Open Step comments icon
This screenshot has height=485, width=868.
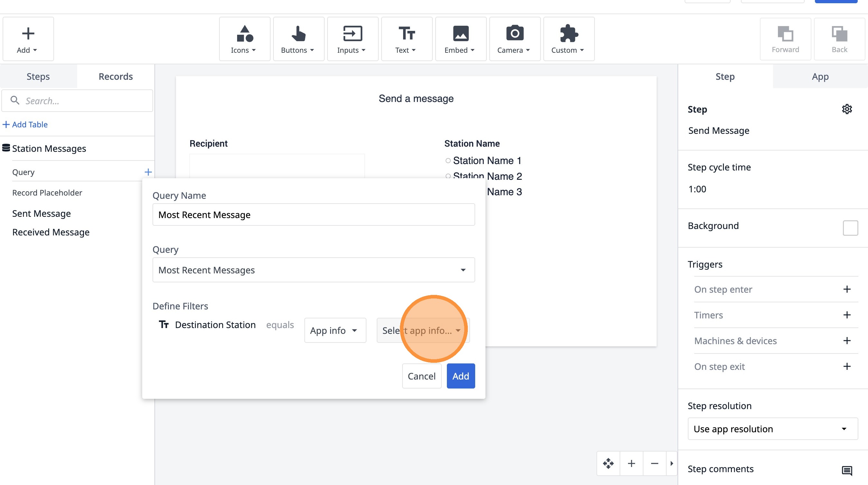pos(846,470)
